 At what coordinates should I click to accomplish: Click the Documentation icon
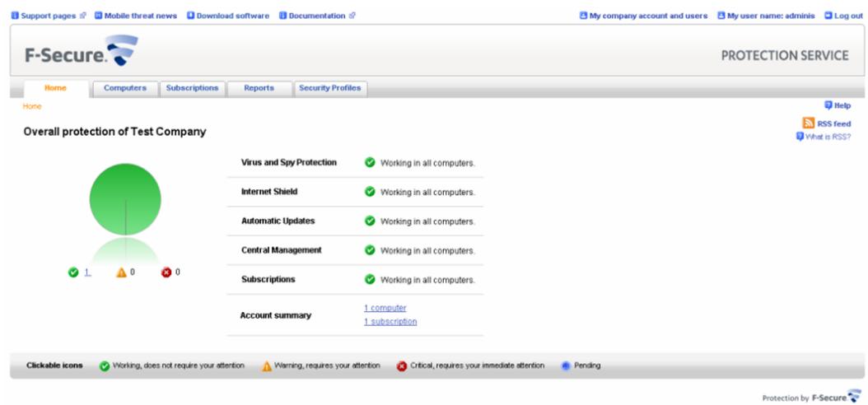[x=282, y=16]
